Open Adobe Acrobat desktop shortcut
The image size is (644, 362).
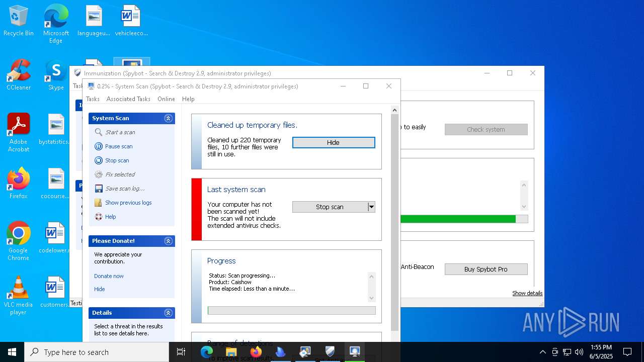19,133
